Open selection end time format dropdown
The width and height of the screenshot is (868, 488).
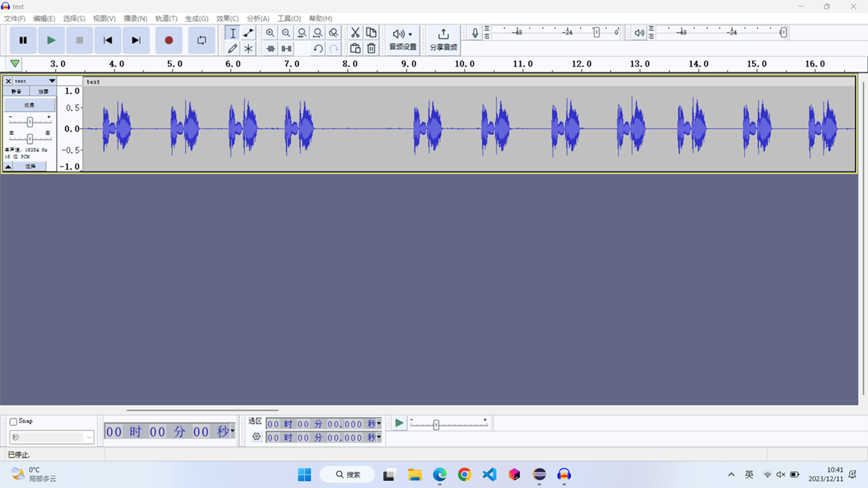pos(379,437)
